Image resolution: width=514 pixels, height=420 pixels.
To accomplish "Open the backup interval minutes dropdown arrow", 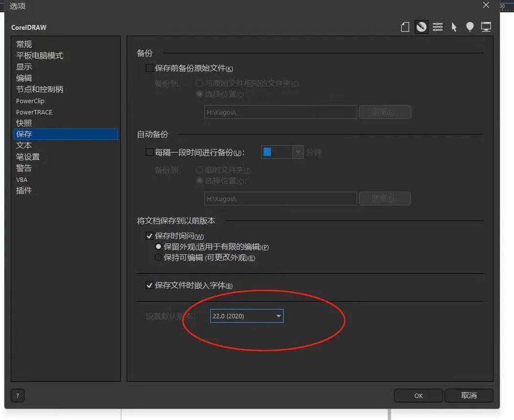I will [298, 152].
